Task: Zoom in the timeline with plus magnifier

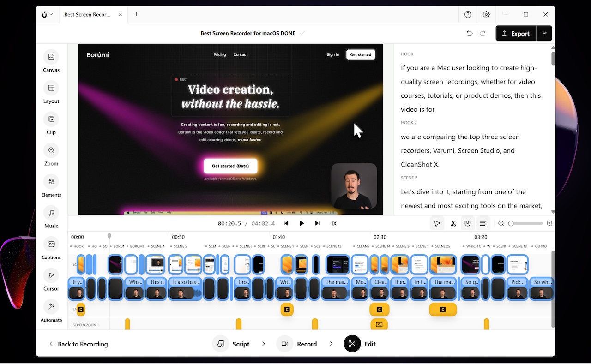Action: 549,223
